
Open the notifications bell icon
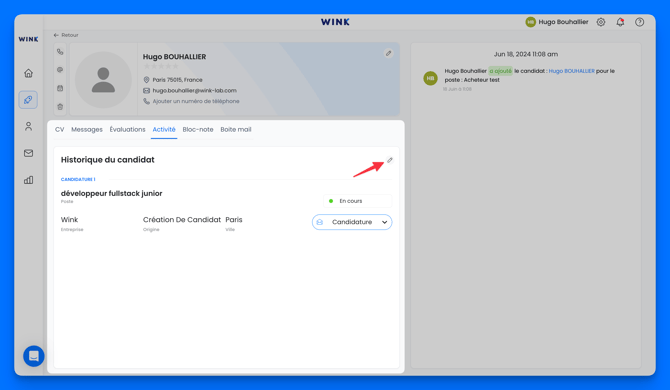tap(620, 22)
